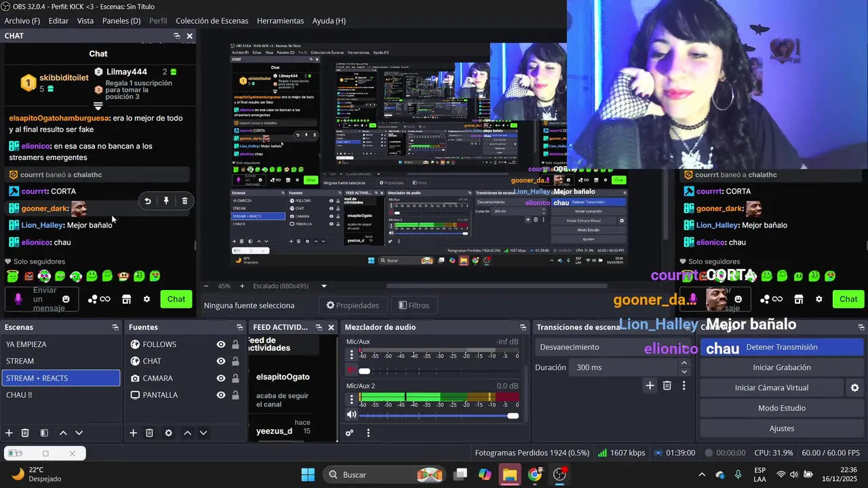This screenshot has width=868, height=488.
Task: Increase transition duration with up arrow
Action: [684, 363]
